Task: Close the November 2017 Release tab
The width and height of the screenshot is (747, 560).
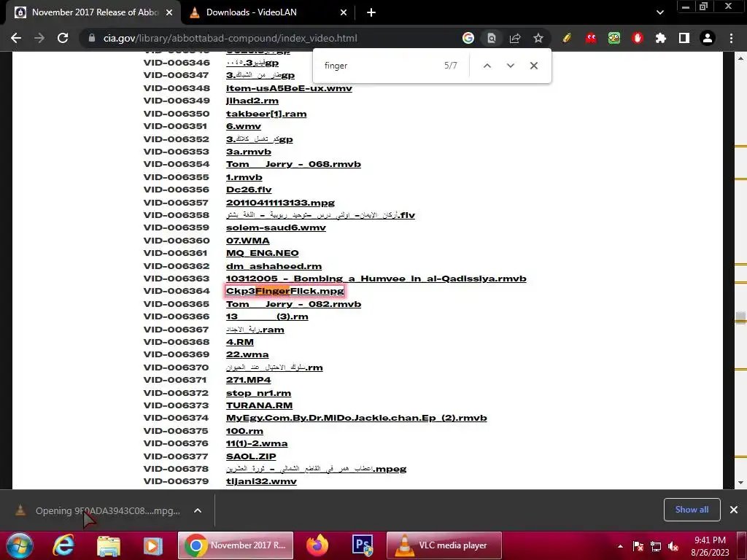Action: pyautogui.click(x=169, y=13)
